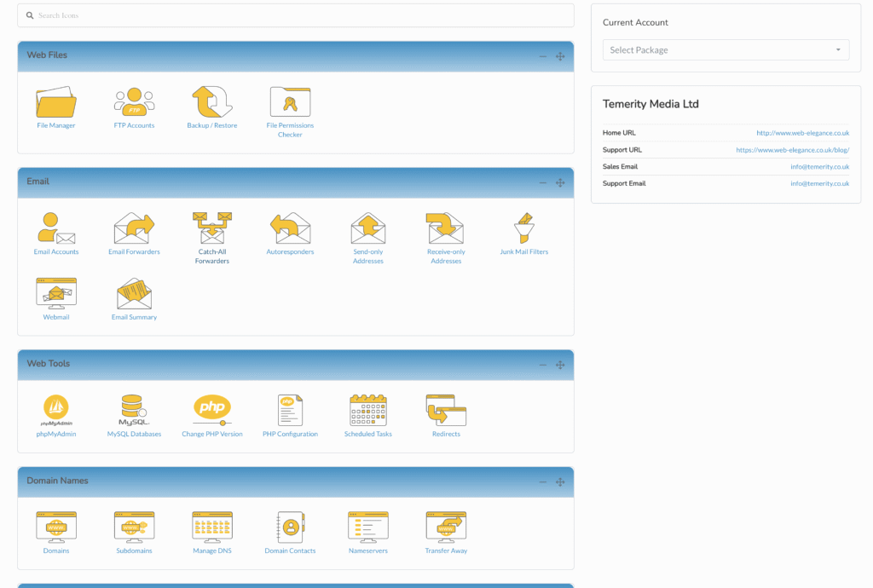
Task: Collapse the Domain Names panel
Action: 543,481
